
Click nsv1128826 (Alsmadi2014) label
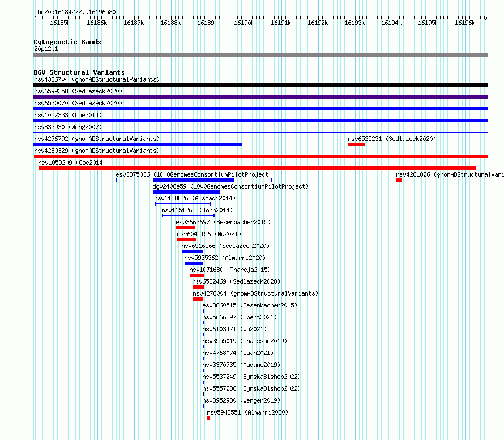(195, 198)
